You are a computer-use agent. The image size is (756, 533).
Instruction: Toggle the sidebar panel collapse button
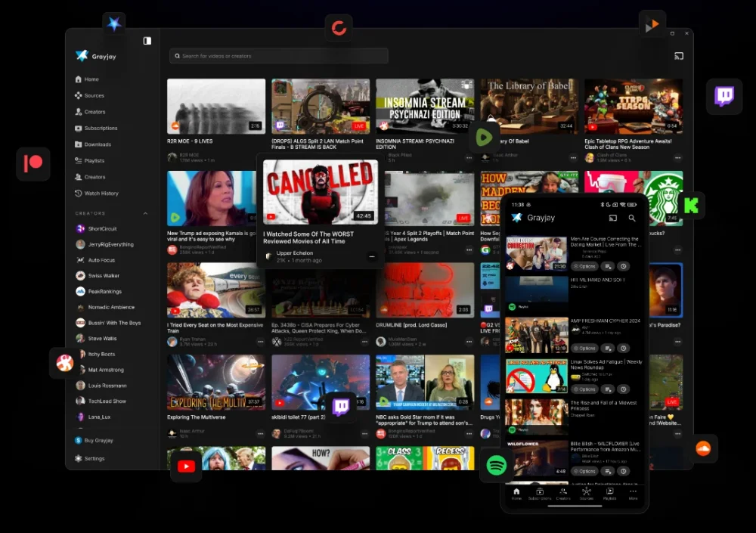pos(147,41)
